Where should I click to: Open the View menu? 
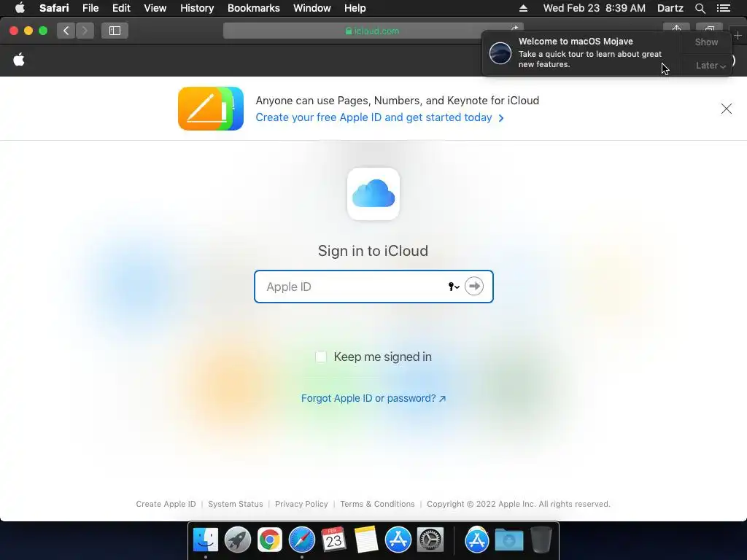pyautogui.click(x=155, y=8)
